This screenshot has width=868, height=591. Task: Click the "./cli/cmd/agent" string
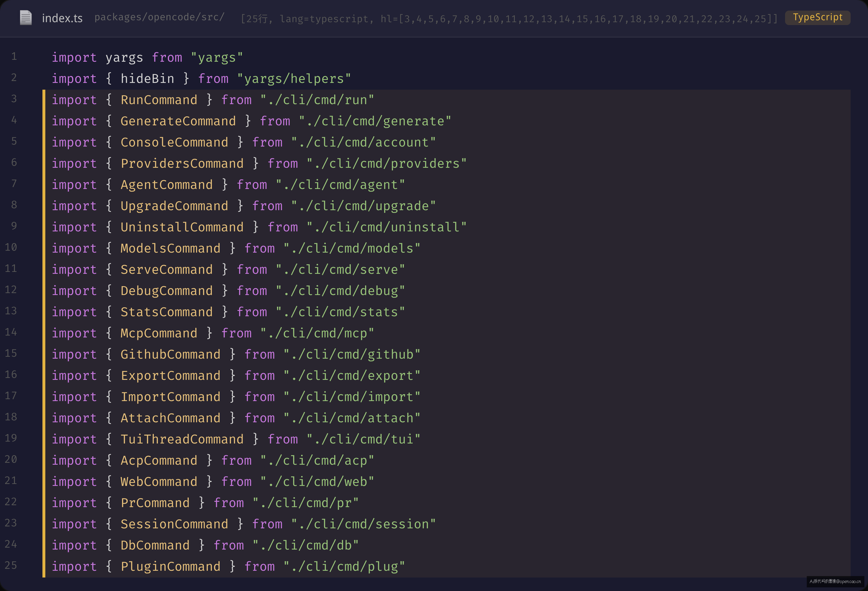340,185
